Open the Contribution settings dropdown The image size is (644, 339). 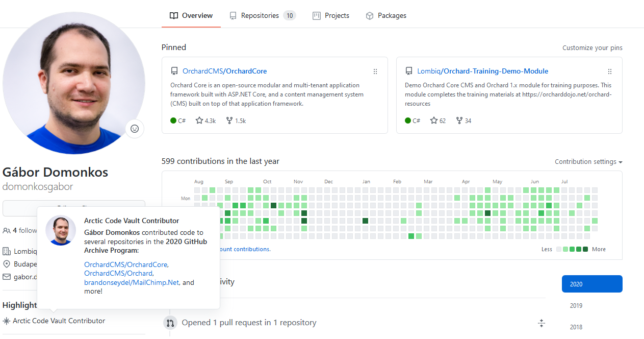click(589, 162)
